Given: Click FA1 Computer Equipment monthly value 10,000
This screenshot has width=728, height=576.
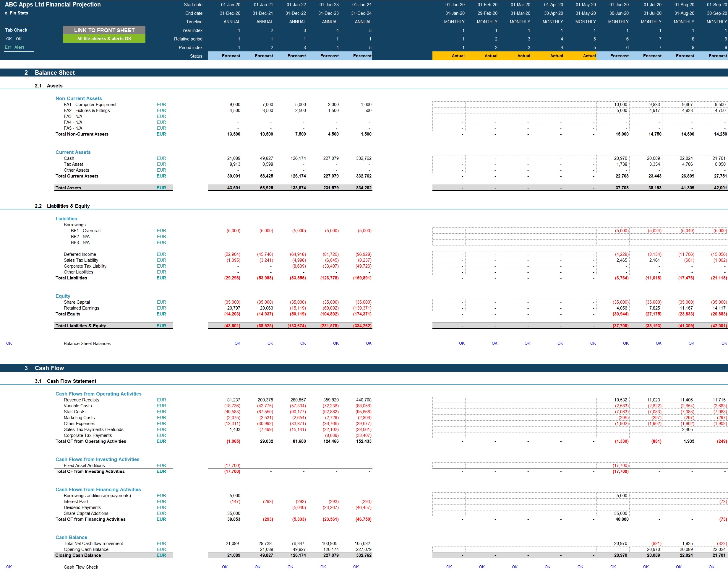Looking at the screenshot, I should click(620, 105).
